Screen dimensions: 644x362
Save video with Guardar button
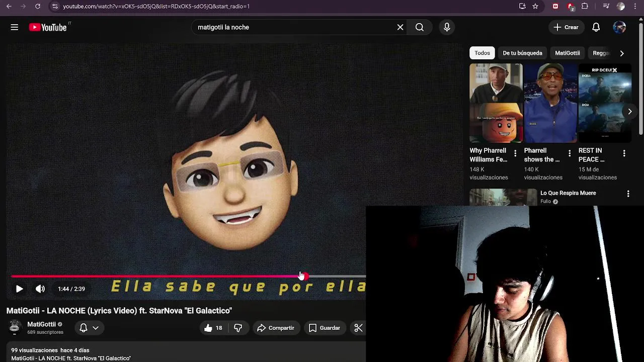pyautogui.click(x=325, y=328)
